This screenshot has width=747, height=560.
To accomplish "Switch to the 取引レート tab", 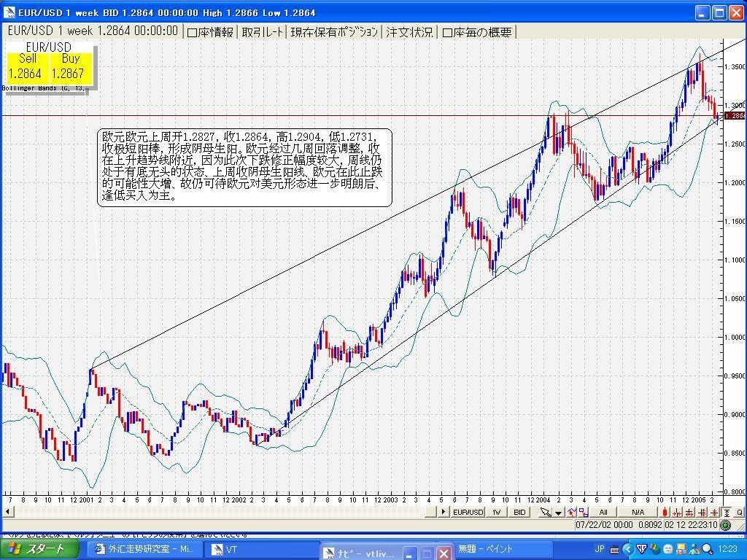I will click(262, 32).
